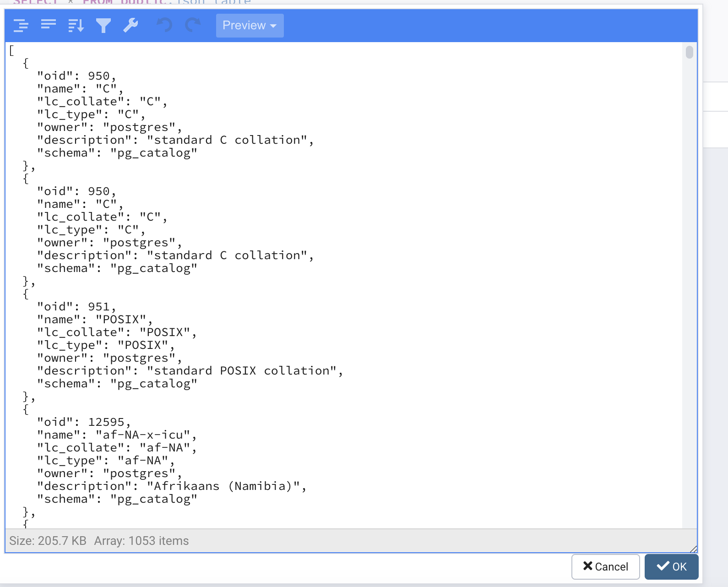This screenshot has width=728, height=587.
Task: Click the "oid": 12595 line
Action: (x=83, y=422)
